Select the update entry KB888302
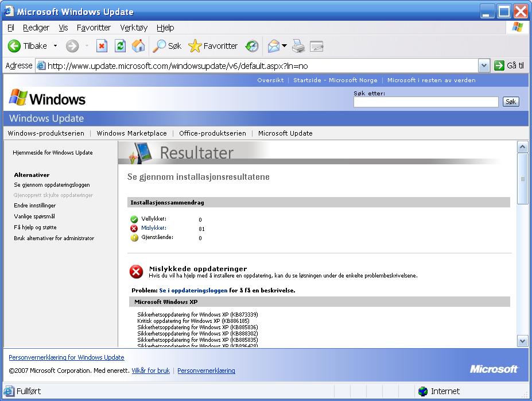The width and height of the screenshot is (532, 401). [x=197, y=333]
